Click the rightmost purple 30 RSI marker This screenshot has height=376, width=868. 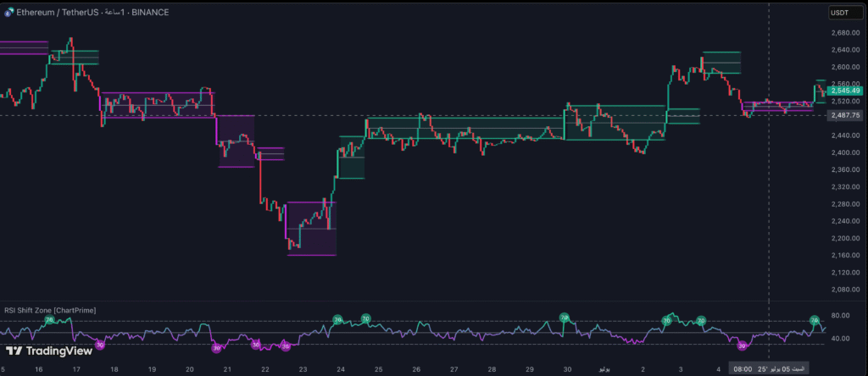(x=743, y=346)
